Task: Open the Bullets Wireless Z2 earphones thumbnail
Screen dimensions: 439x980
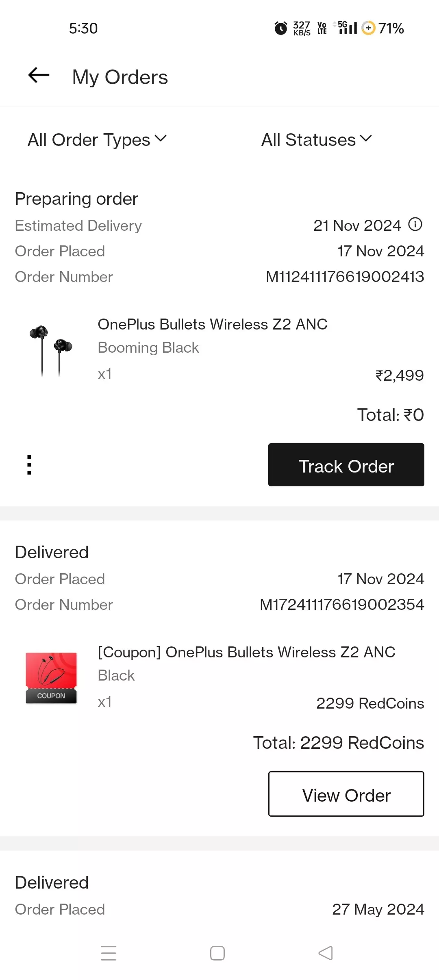Action: [51, 350]
